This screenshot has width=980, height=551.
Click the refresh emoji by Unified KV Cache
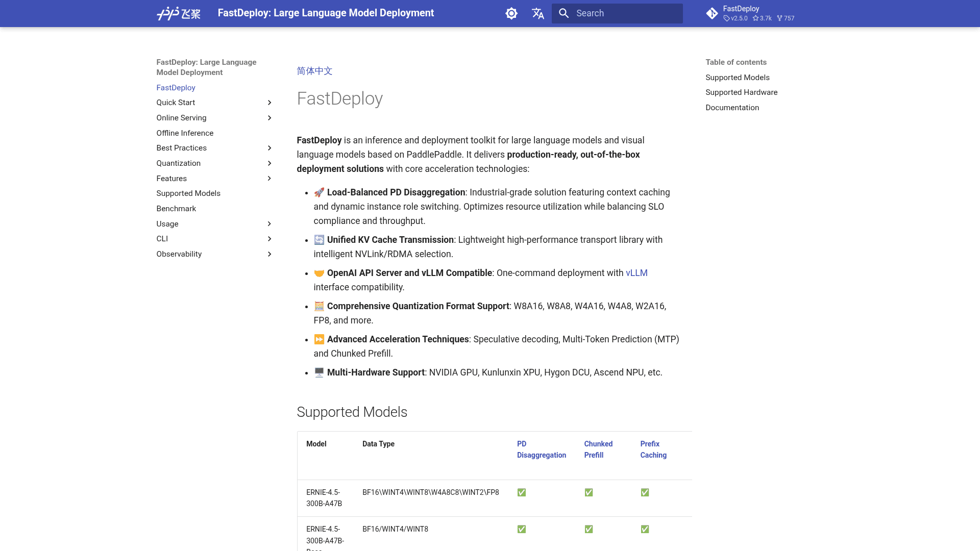[319, 240]
